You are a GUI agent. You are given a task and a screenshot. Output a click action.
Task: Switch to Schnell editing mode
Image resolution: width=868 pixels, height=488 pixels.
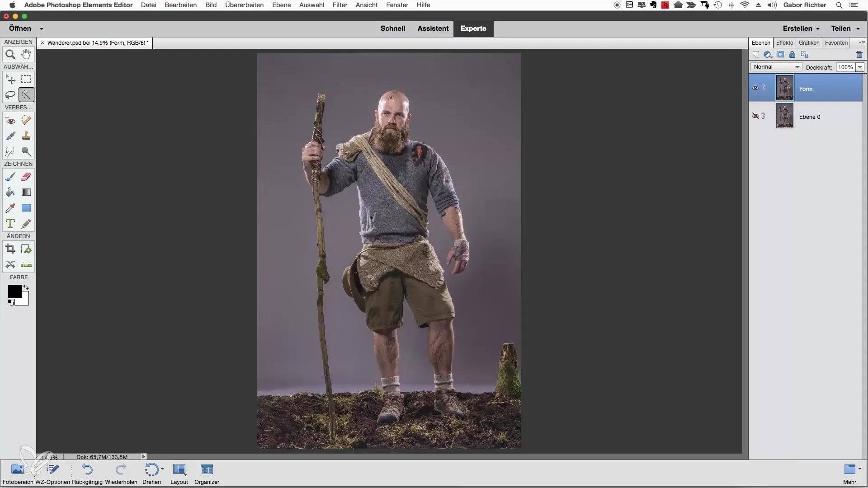[392, 28]
